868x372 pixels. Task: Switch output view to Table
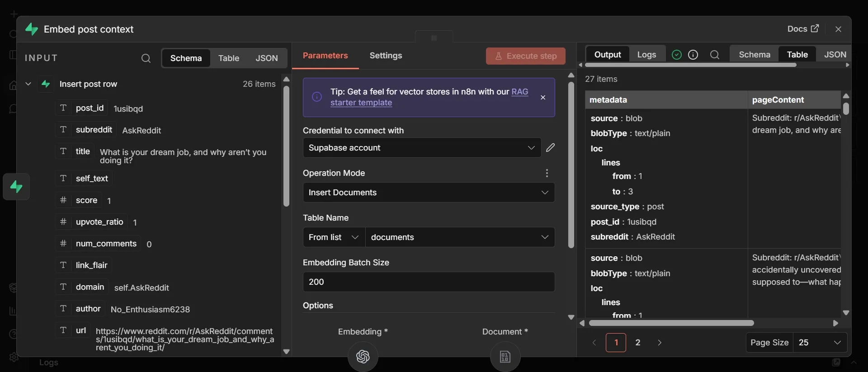(x=797, y=55)
